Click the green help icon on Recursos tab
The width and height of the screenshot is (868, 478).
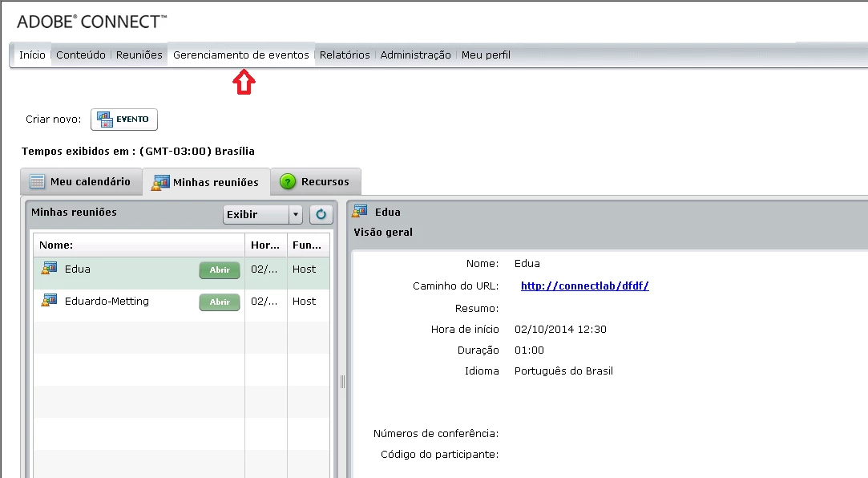287,182
